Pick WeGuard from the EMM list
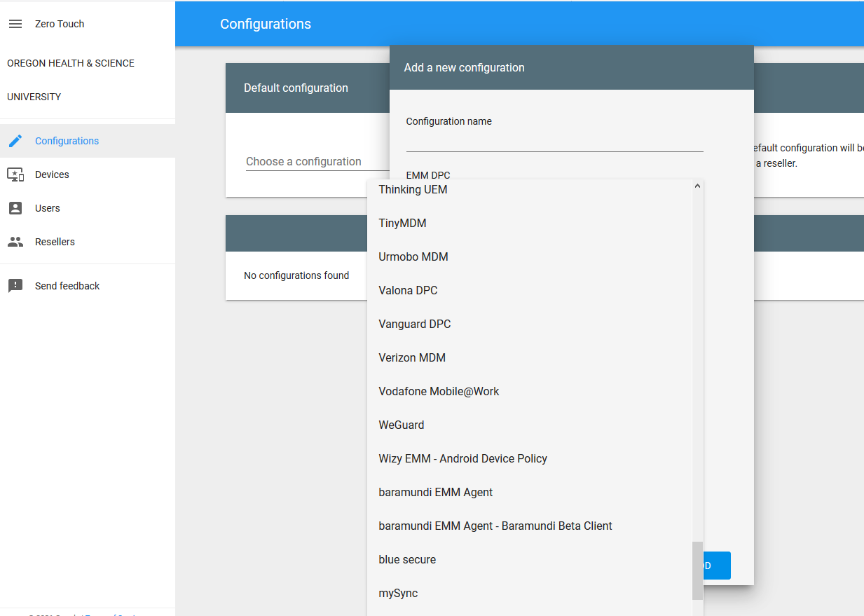The width and height of the screenshot is (864, 616). point(529,425)
